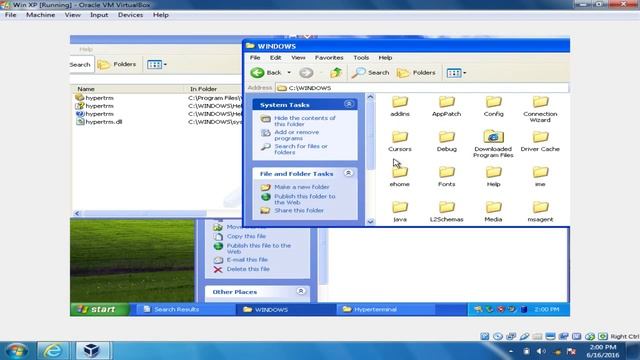The width and height of the screenshot is (640, 360).
Task: Click task pane scrollbar up arrow
Action: pyautogui.click(x=370, y=97)
